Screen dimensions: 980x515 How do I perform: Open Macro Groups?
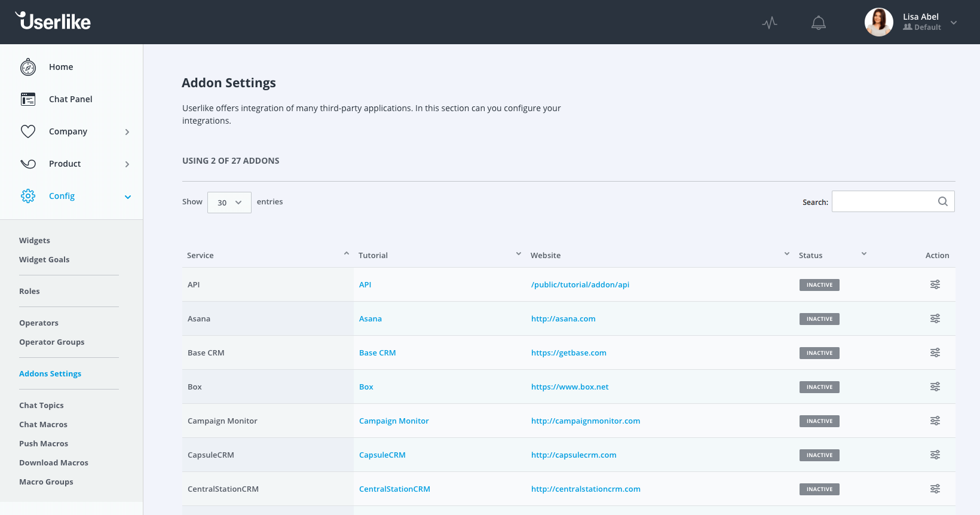pos(46,482)
